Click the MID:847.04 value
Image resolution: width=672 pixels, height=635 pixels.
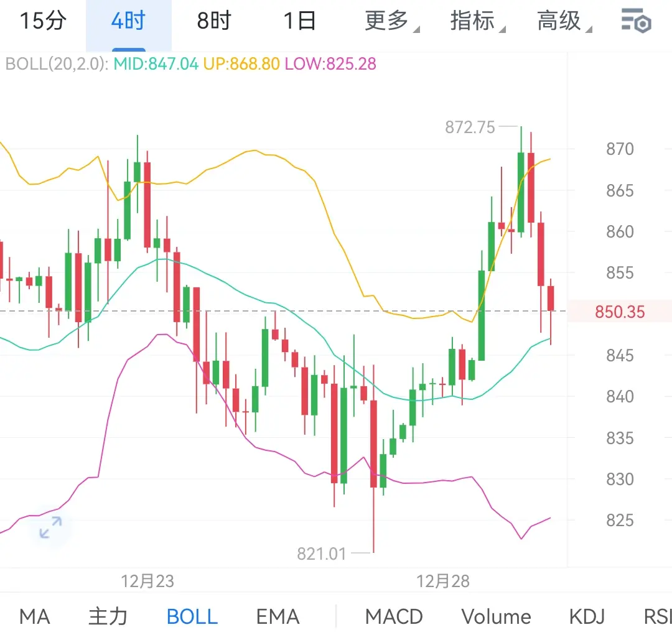click(156, 64)
